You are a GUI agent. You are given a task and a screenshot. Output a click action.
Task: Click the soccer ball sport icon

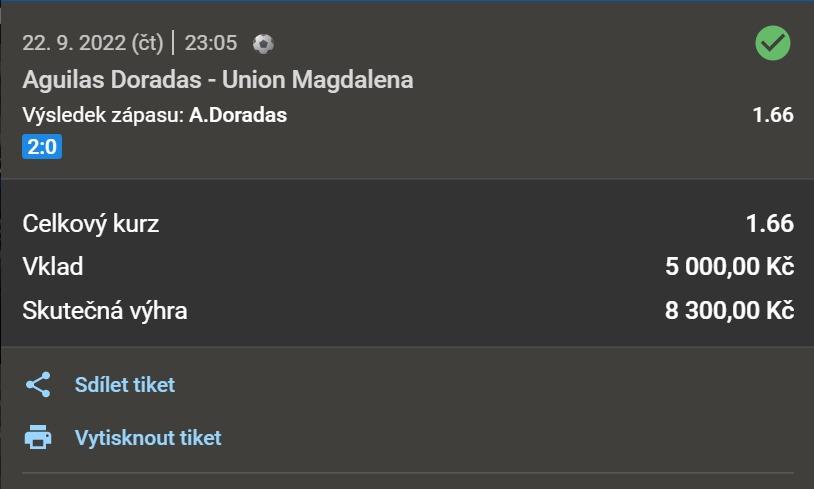[263, 43]
